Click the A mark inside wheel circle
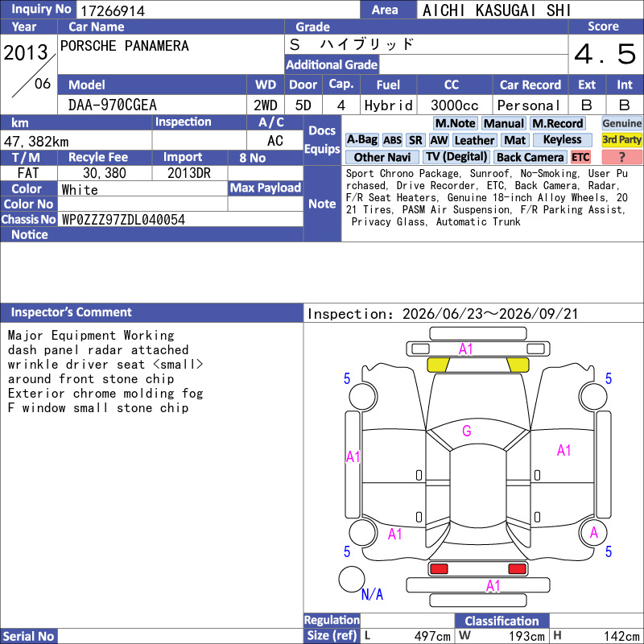The height and width of the screenshot is (644, 644). click(x=594, y=533)
